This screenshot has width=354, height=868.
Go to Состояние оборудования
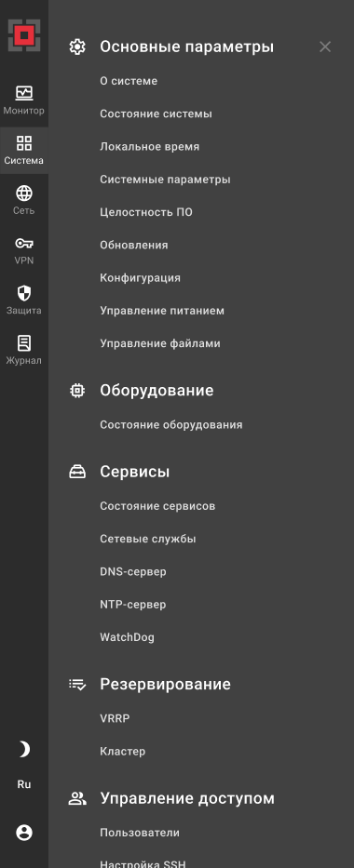[171, 424]
